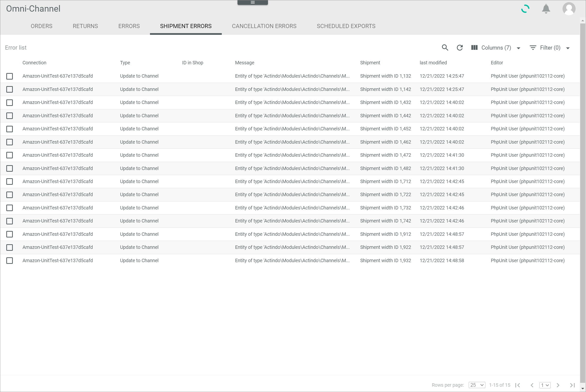Screen dimensions: 586x392
Task: Go to the first page
Action: pos(518,385)
